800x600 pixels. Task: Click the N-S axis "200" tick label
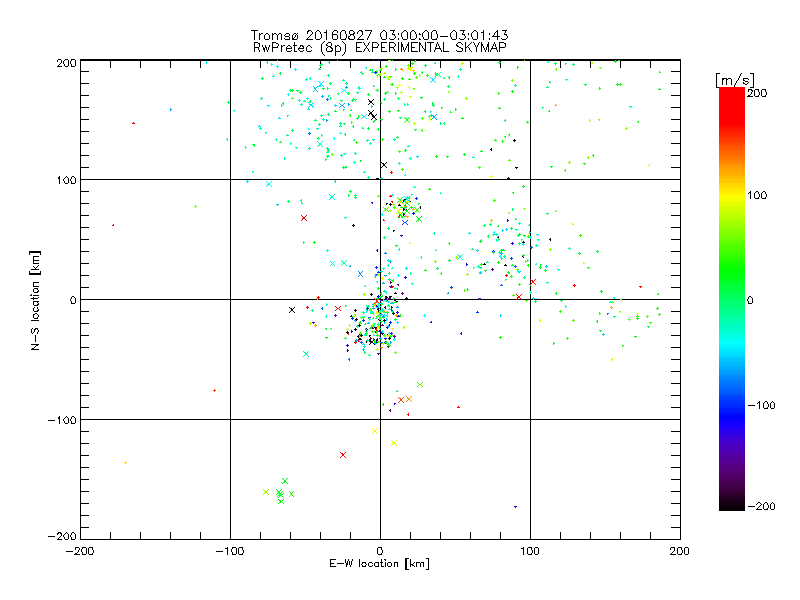click(66, 63)
